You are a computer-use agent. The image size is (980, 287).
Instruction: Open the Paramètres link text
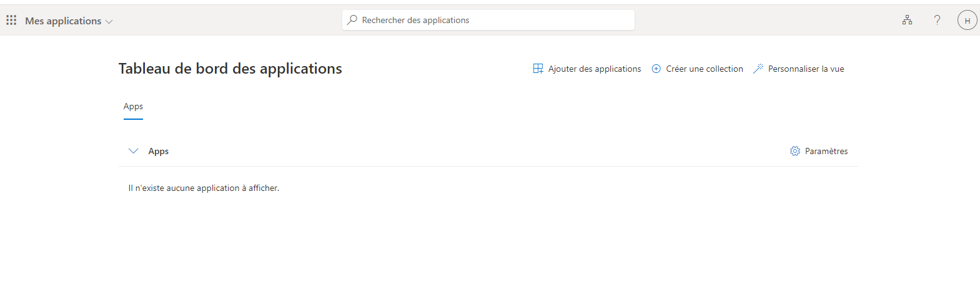pyautogui.click(x=826, y=151)
